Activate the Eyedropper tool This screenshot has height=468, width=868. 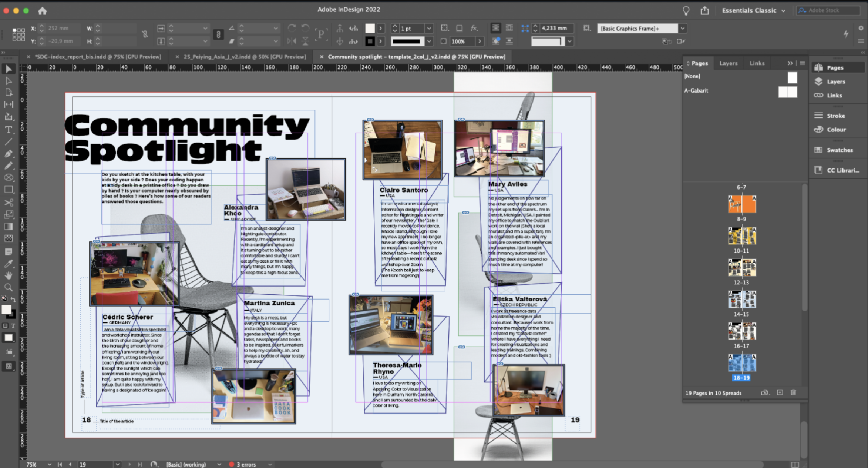(x=8, y=264)
